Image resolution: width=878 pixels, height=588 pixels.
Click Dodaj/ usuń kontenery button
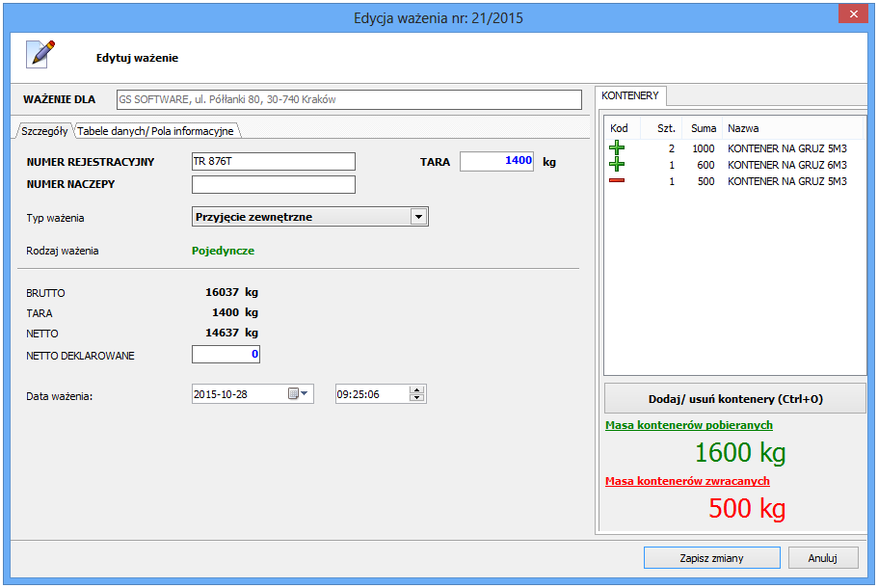[x=734, y=398]
